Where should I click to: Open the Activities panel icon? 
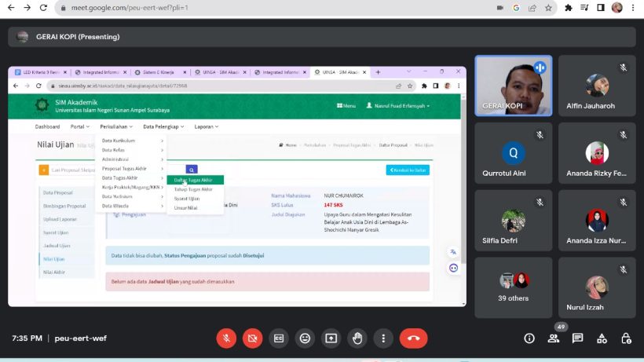[602, 338]
